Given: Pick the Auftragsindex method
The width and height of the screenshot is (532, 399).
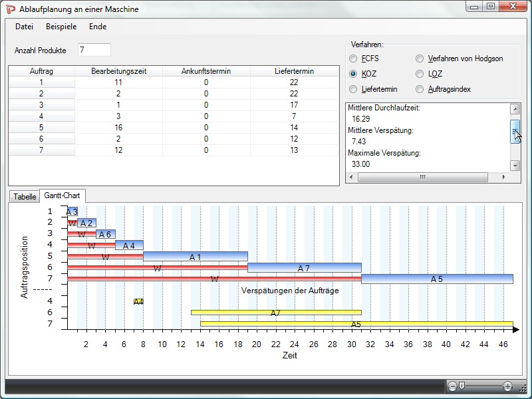Looking at the screenshot, I should pyautogui.click(x=420, y=89).
